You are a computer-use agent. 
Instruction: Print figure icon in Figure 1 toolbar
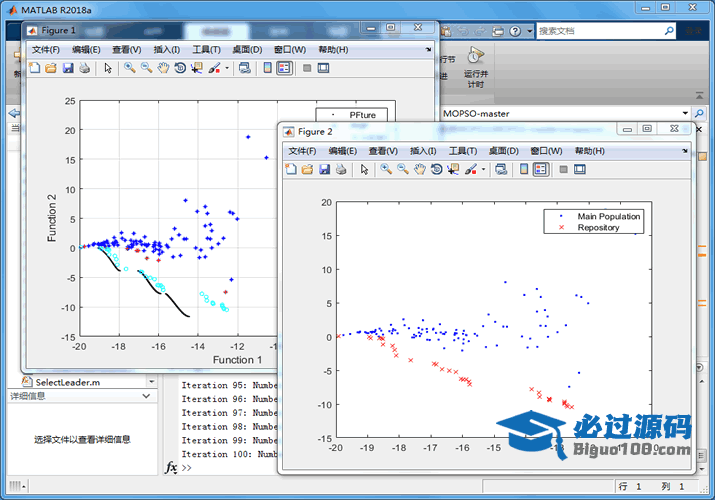click(84, 68)
